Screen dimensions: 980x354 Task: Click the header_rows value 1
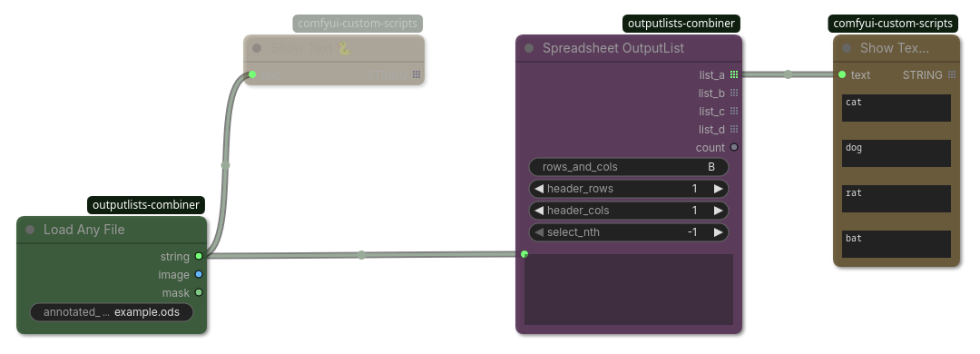coord(694,188)
